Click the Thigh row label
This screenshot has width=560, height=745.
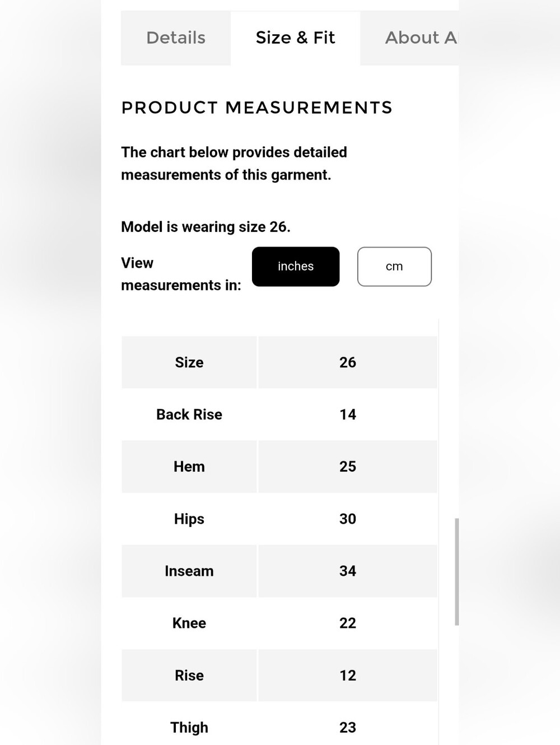(x=189, y=728)
